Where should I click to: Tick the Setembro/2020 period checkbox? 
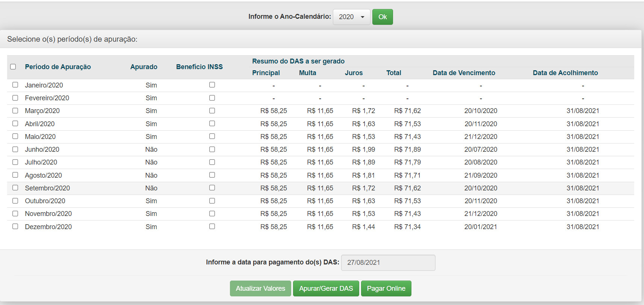(x=15, y=188)
